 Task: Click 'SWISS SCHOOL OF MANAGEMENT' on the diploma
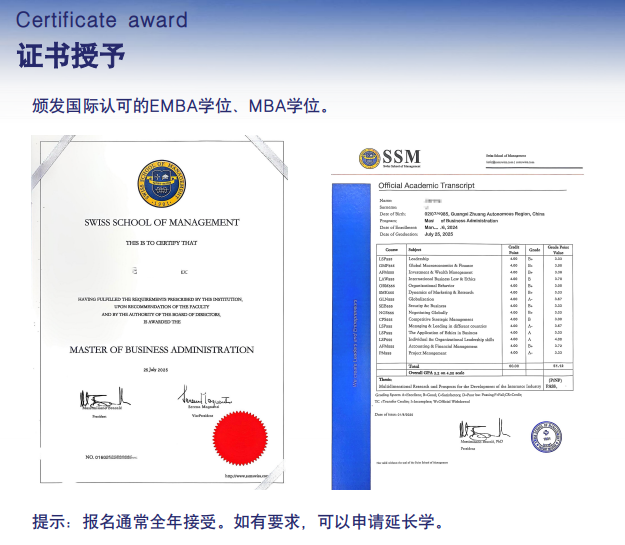click(x=162, y=222)
